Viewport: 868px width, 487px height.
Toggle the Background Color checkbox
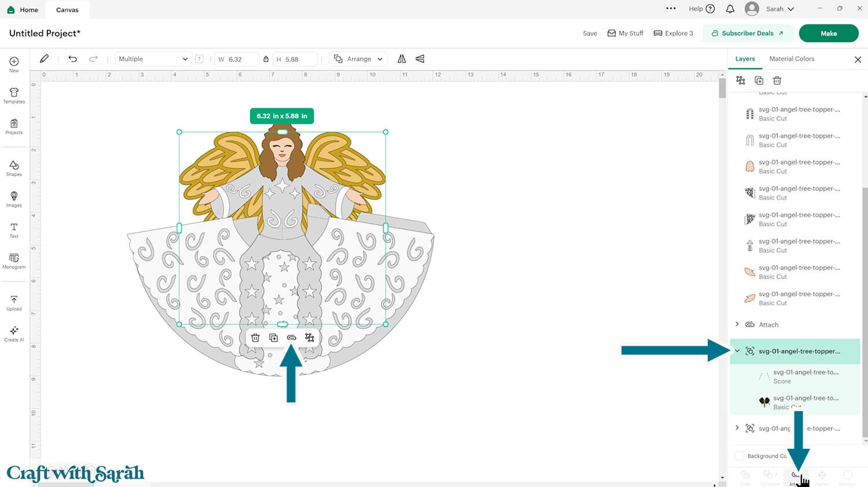pyautogui.click(x=739, y=456)
